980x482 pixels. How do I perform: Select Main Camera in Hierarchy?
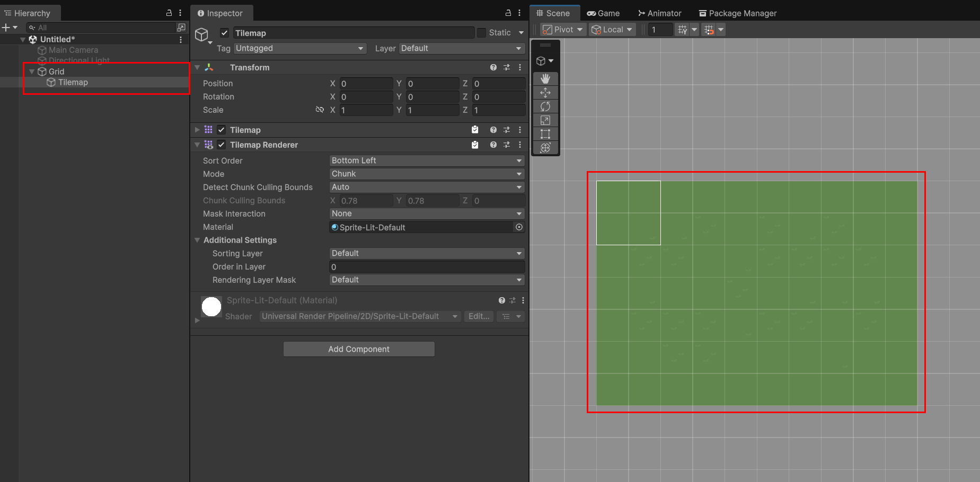click(x=73, y=50)
